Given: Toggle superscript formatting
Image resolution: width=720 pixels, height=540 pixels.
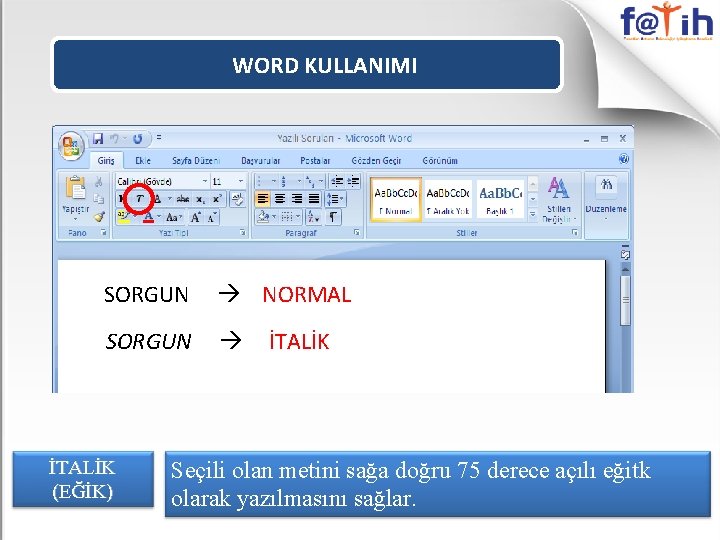Looking at the screenshot, I should pos(217,199).
